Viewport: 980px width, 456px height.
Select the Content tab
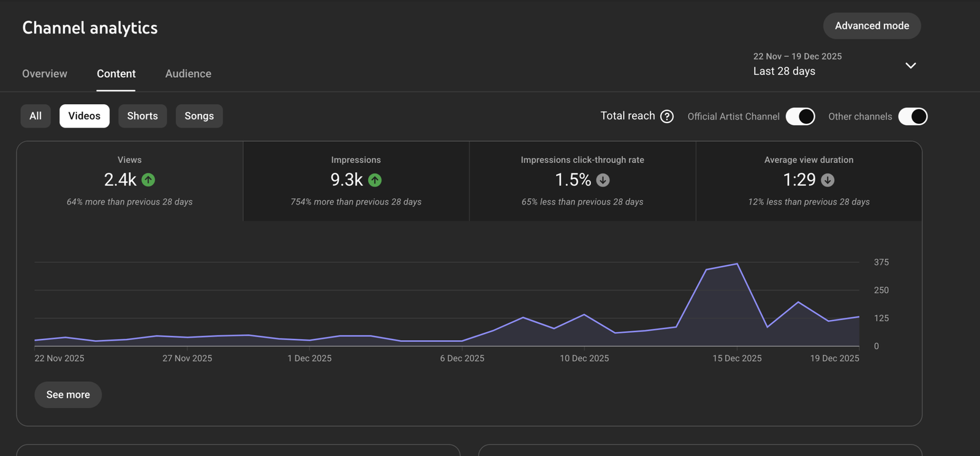click(x=116, y=74)
